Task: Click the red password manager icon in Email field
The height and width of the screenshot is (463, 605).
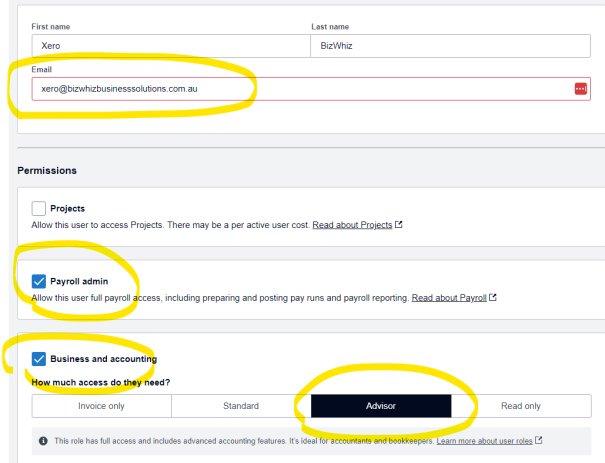Action: pos(581,89)
